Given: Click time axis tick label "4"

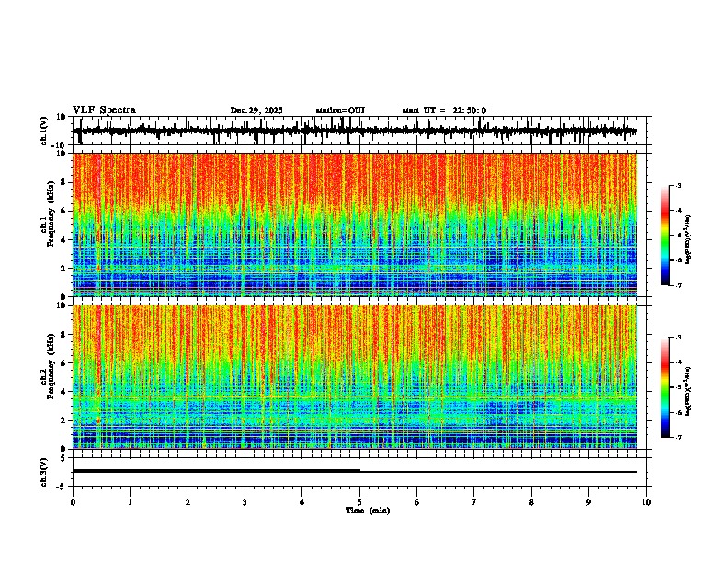Looking at the screenshot, I should (x=302, y=502).
